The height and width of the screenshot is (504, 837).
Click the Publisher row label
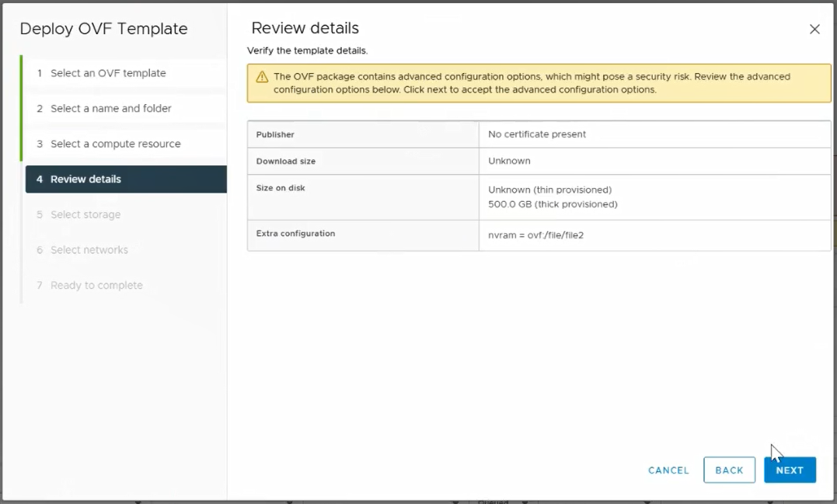pos(275,134)
